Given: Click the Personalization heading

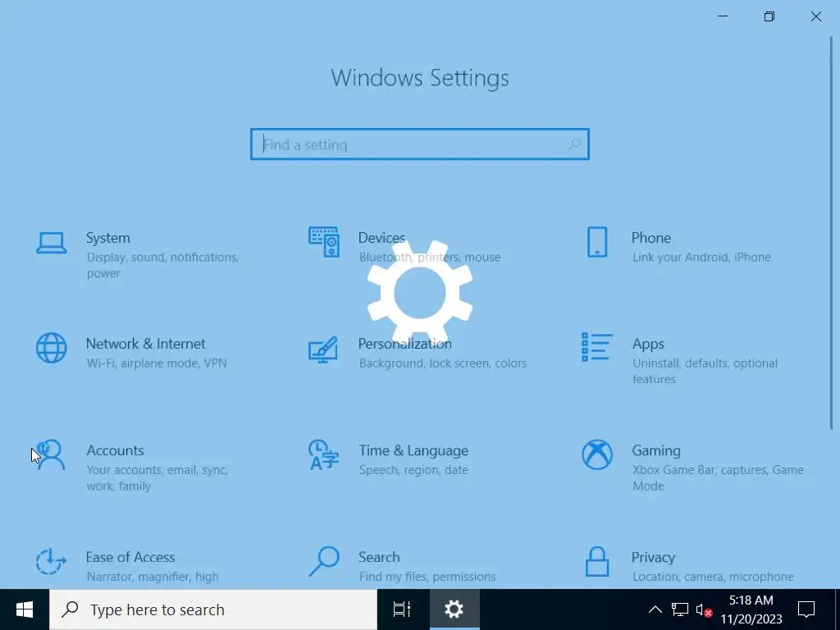Looking at the screenshot, I should point(405,344).
